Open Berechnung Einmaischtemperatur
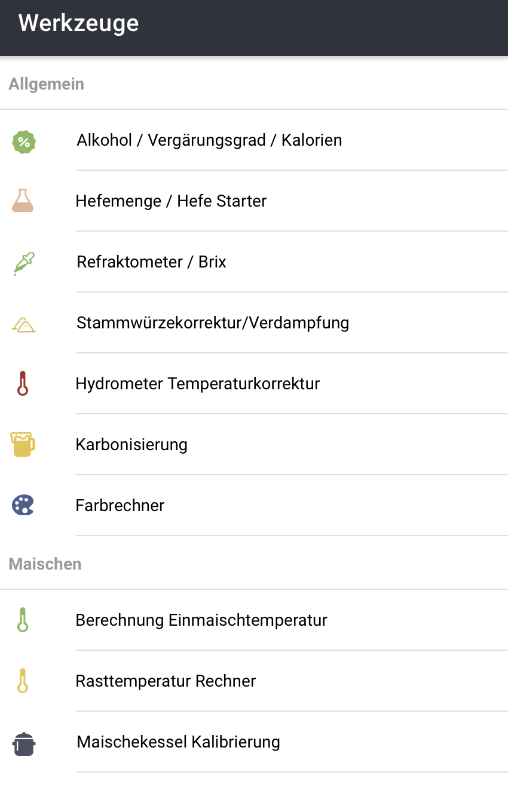Image resolution: width=508 pixels, height=812 pixels. pos(201,620)
